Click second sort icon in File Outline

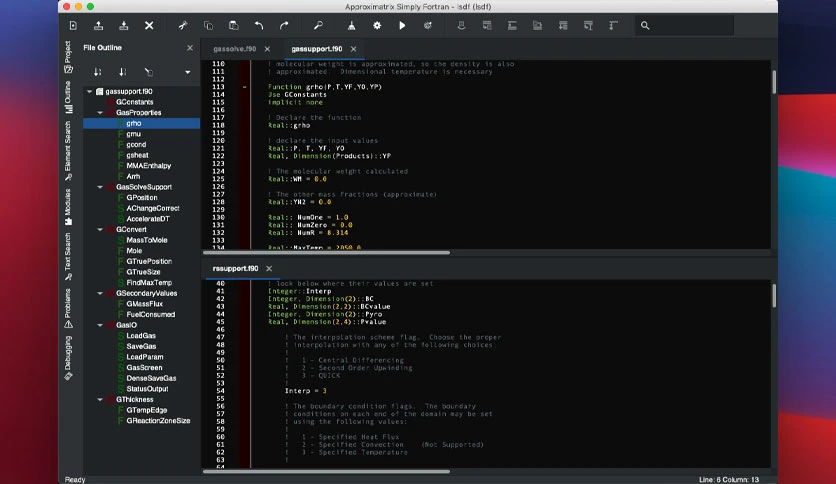(123, 72)
